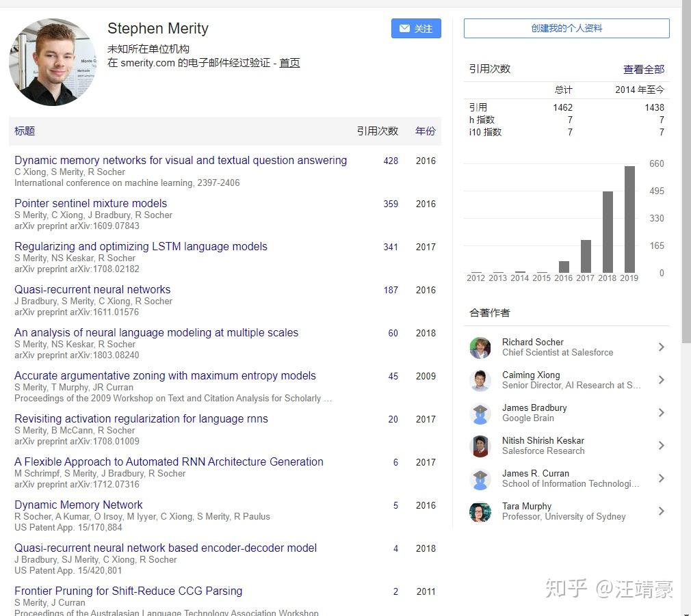This screenshot has height=616, width=691.
Task: Open Tara Murphy's avatar
Action: 480,511
